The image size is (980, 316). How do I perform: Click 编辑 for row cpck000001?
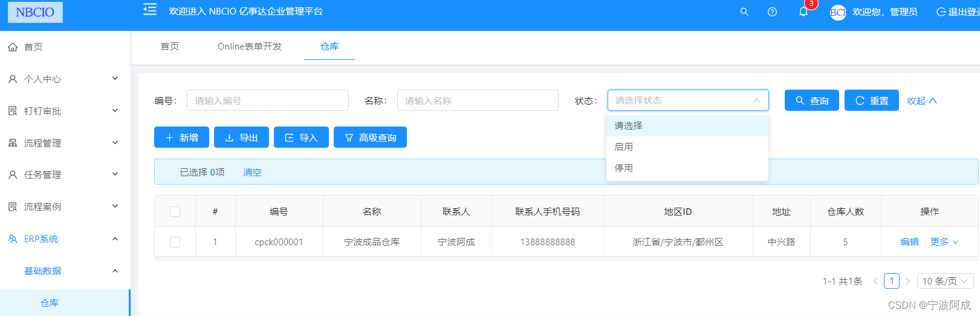point(909,242)
